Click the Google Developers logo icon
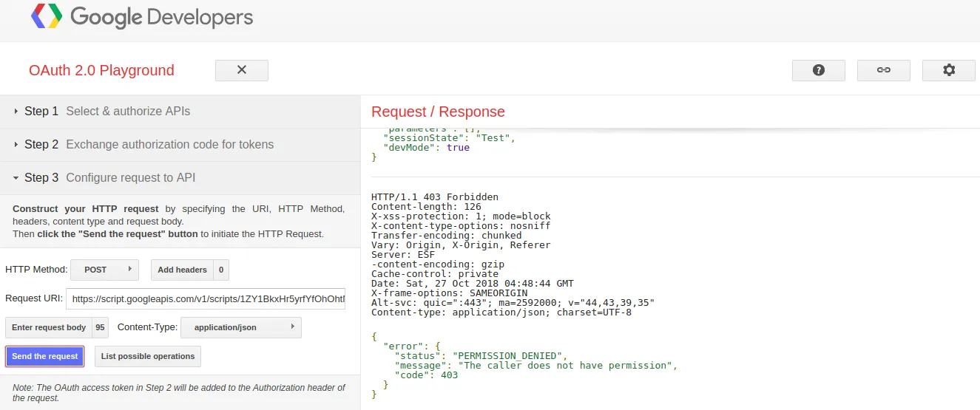The height and width of the screenshot is (410, 980). [47, 16]
